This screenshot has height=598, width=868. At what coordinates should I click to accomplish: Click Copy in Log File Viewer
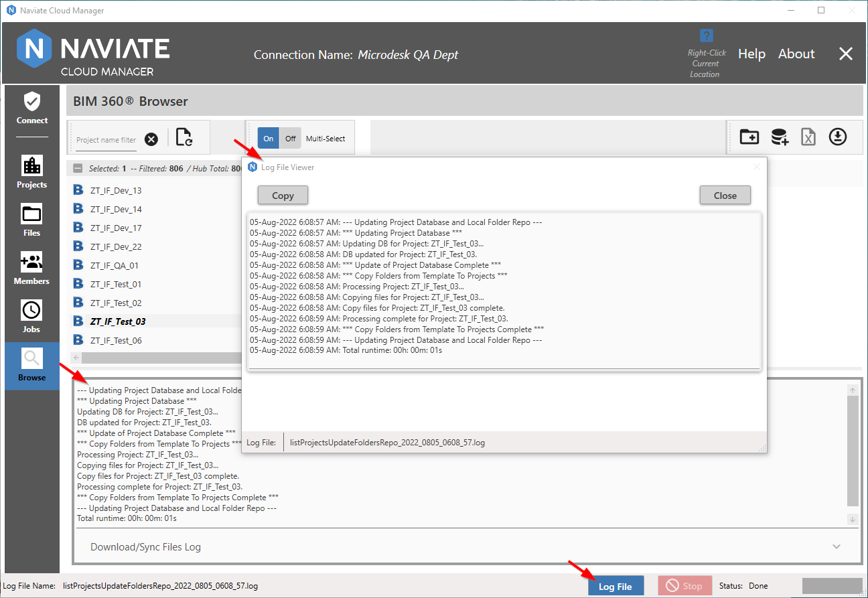[283, 196]
